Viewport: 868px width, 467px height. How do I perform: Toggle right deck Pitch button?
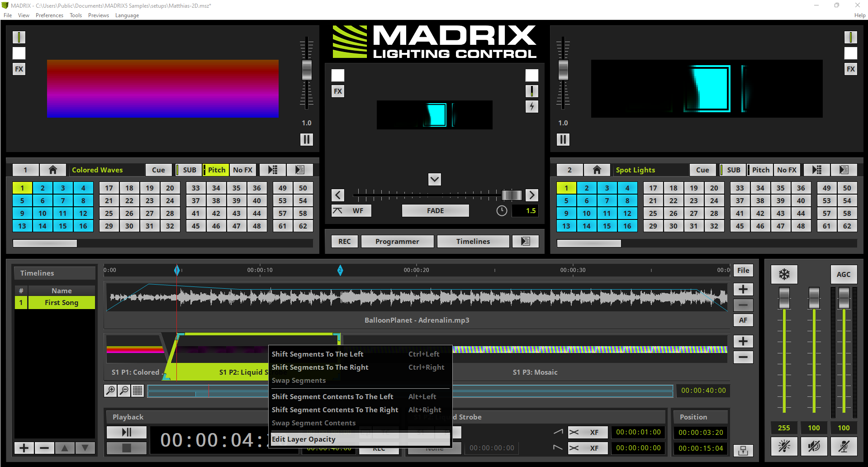[x=759, y=170]
